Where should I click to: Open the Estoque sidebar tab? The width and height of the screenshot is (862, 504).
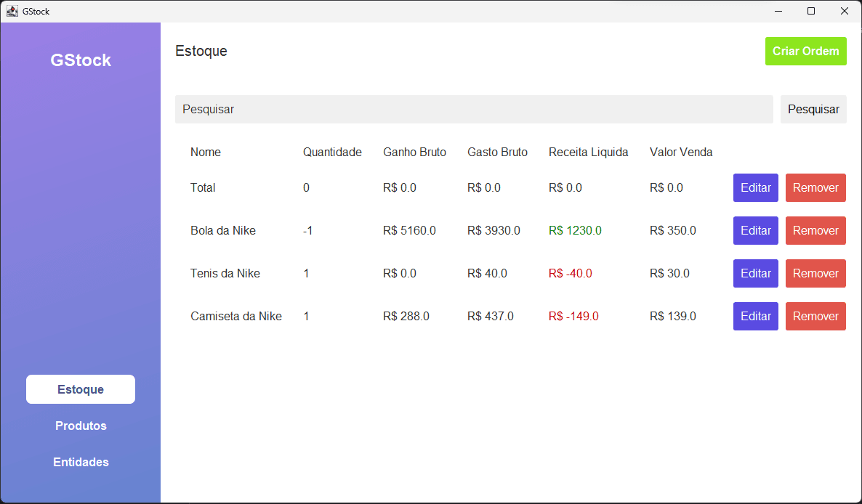(x=81, y=389)
